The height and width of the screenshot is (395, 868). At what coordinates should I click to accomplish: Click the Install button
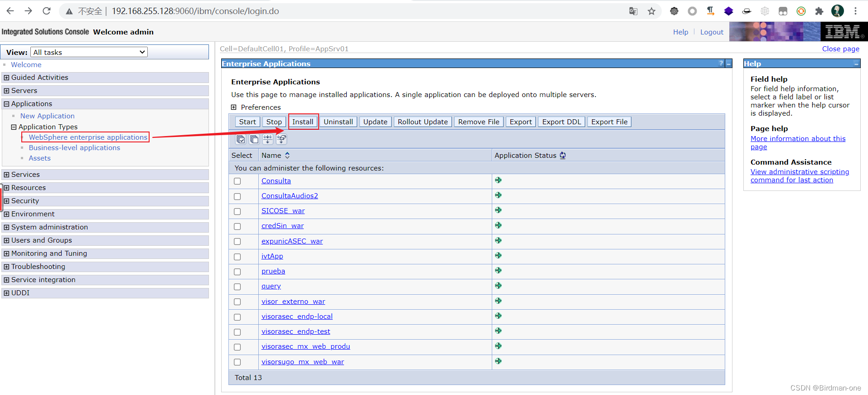303,122
